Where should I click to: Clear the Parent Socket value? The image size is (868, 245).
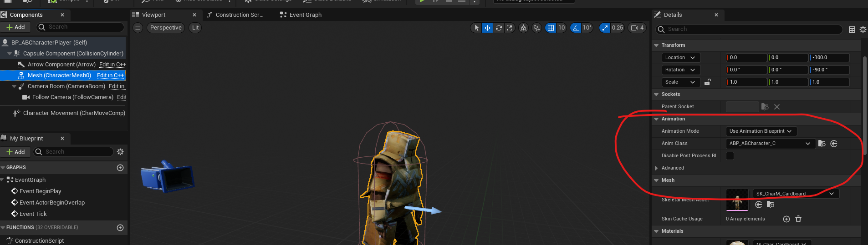click(777, 107)
